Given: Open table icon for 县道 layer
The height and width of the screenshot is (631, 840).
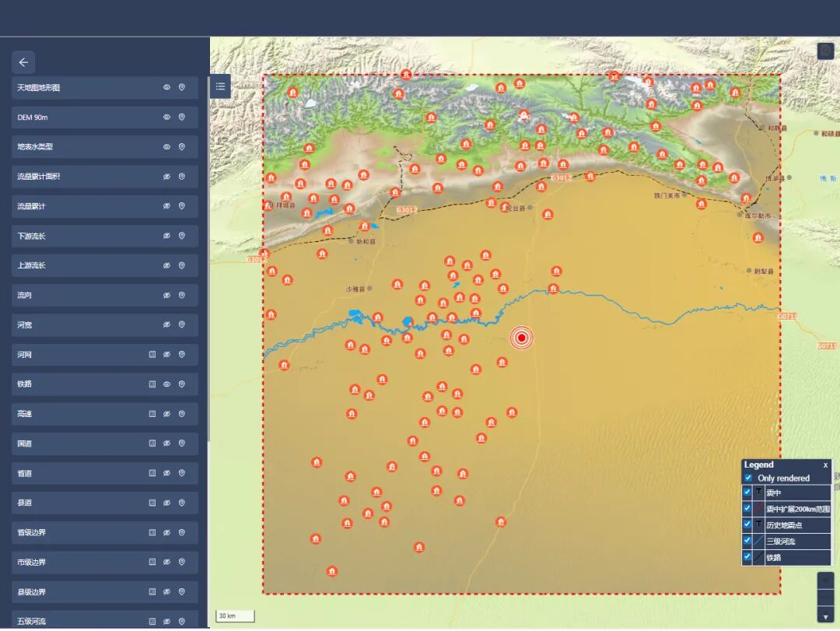Looking at the screenshot, I should (152, 503).
